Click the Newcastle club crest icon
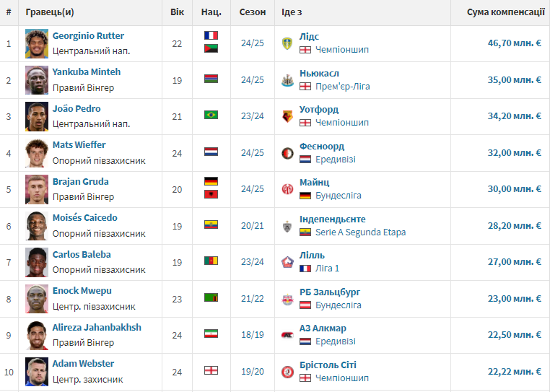 [x=287, y=80]
